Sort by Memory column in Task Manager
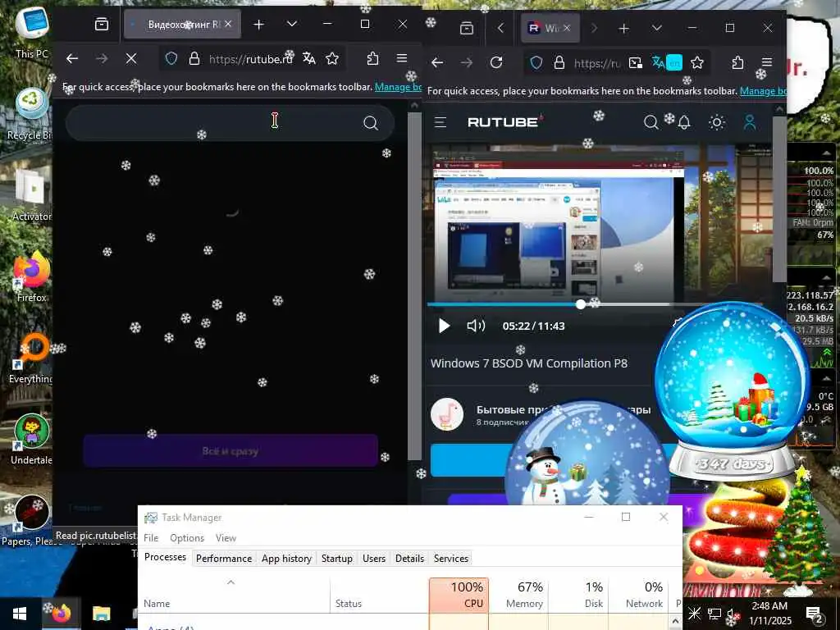The height and width of the screenshot is (630, 840). tap(518, 596)
